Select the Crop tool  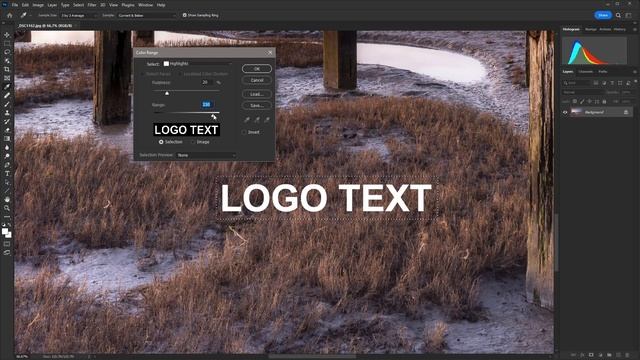7,69
